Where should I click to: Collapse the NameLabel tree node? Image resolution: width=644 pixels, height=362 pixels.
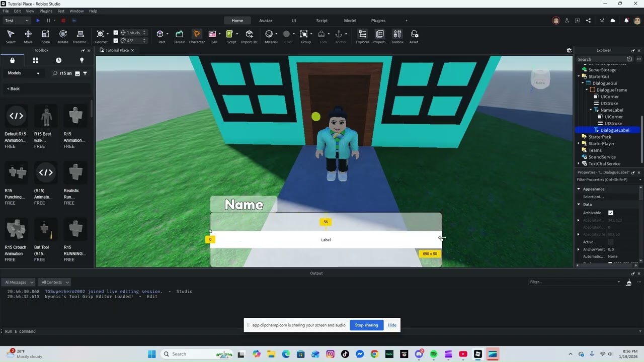tap(591, 110)
